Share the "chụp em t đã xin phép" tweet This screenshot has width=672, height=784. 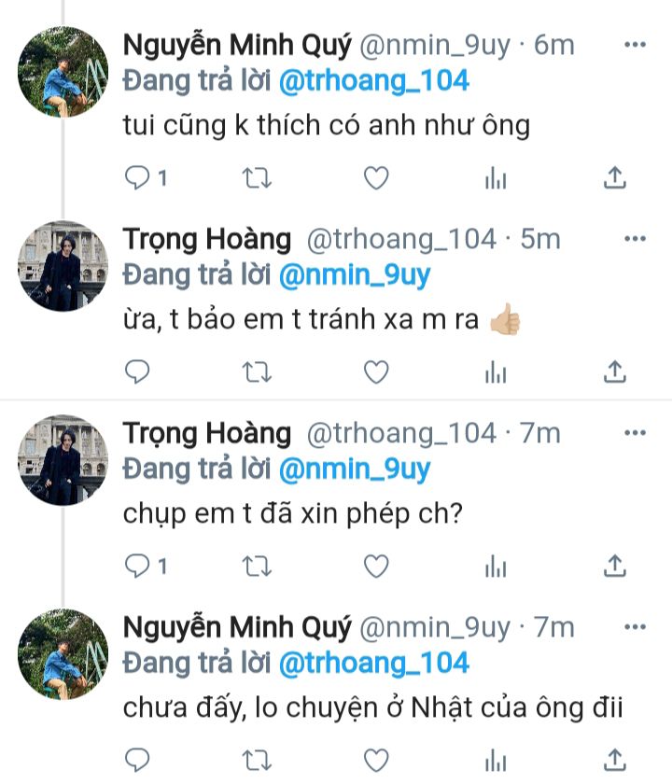(615, 566)
